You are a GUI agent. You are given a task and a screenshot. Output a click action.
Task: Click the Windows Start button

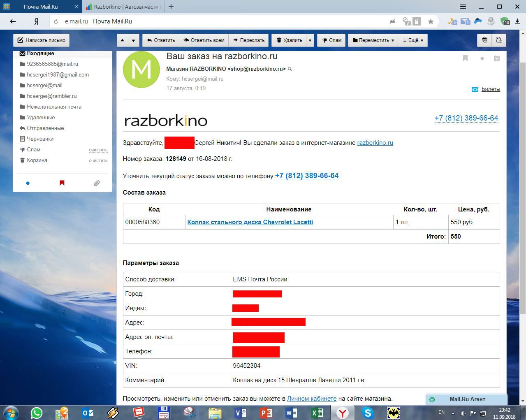click(11, 413)
